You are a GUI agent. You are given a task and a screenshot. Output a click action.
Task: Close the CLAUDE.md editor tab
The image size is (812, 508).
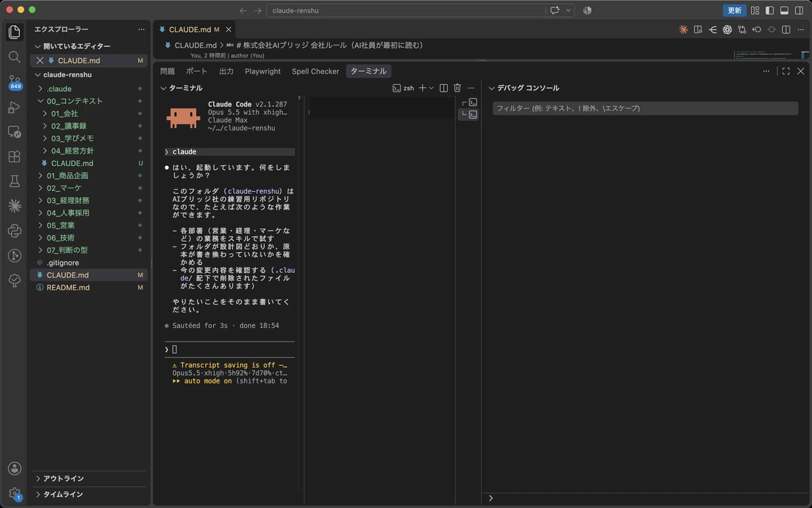[x=229, y=30]
